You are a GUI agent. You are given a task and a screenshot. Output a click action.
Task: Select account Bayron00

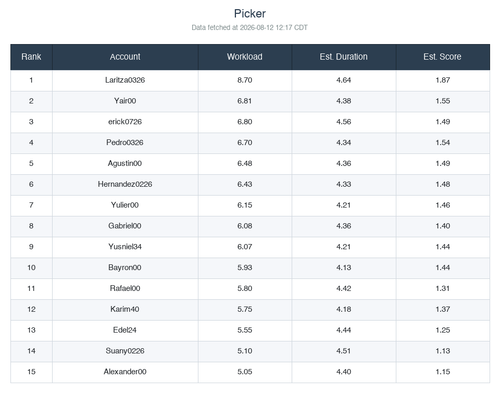pos(125,268)
